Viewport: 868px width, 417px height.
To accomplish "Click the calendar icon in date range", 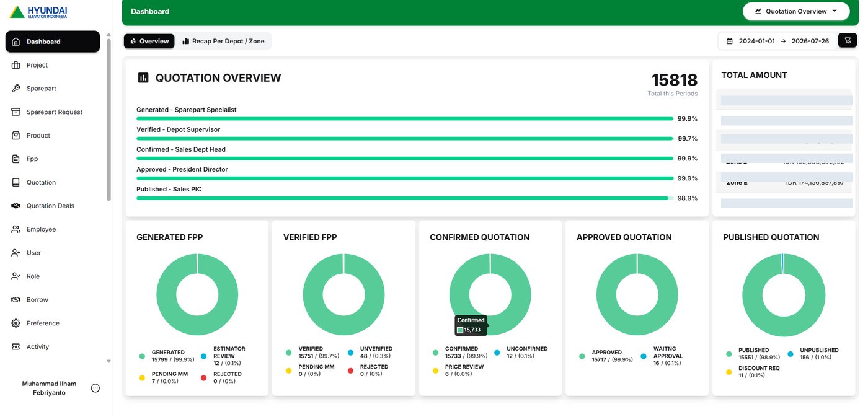I will [x=730, y=41].
